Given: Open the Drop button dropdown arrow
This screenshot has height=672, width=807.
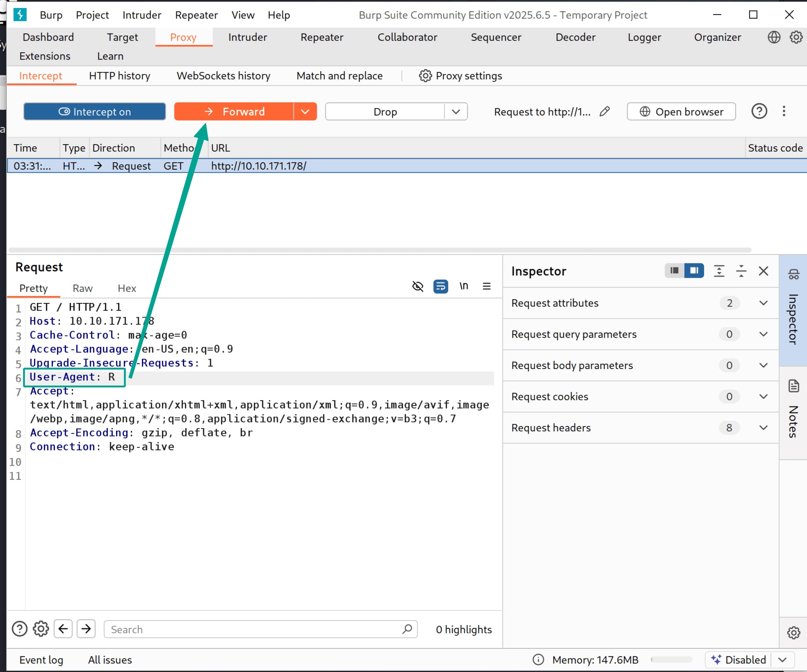Looking at the screenshot, I should pos(456,111).
